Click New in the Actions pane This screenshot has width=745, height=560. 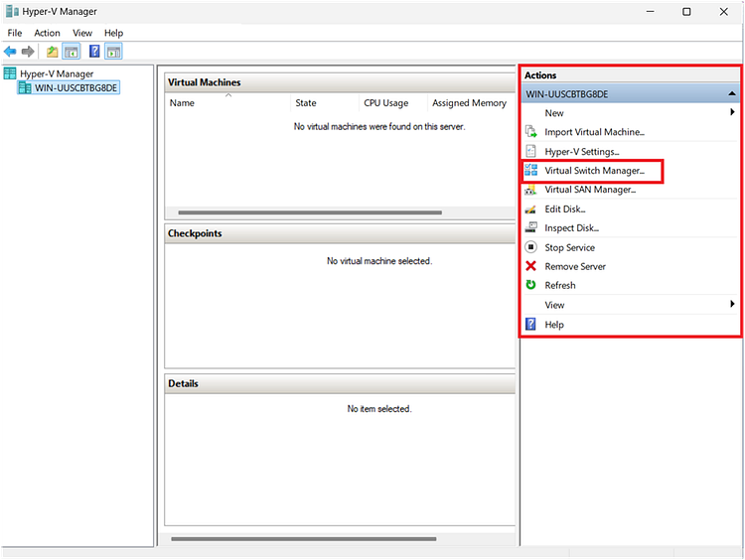click(554, 113)
